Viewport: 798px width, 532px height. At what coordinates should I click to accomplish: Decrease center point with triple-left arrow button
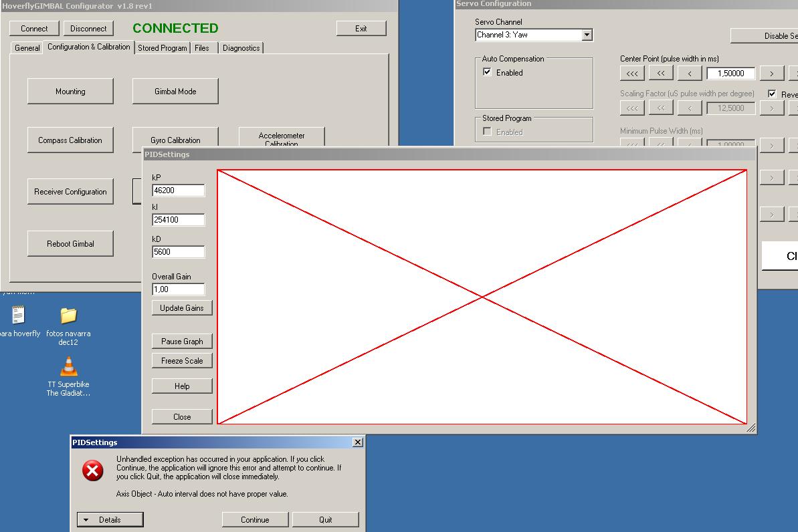point(632,74)
